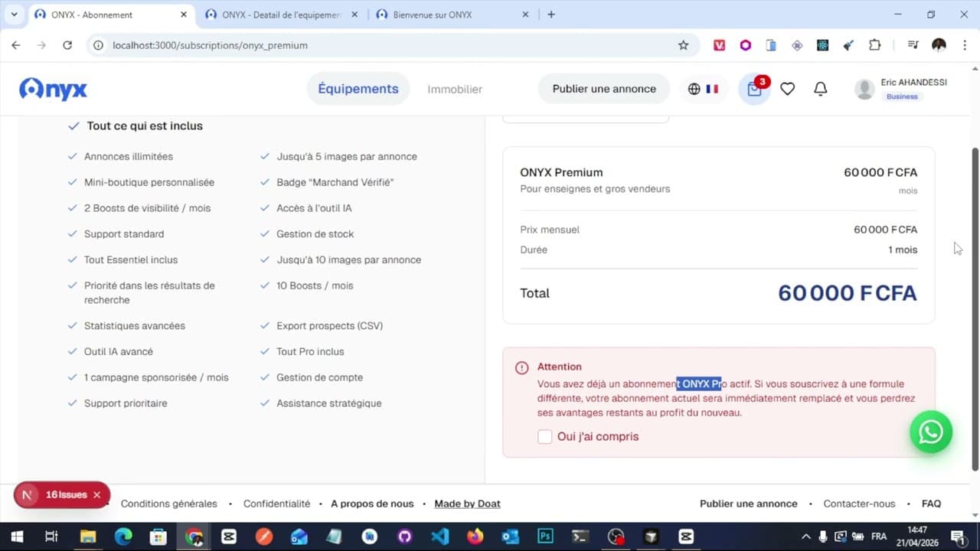Open the notifications bell

tap(820, 89)
